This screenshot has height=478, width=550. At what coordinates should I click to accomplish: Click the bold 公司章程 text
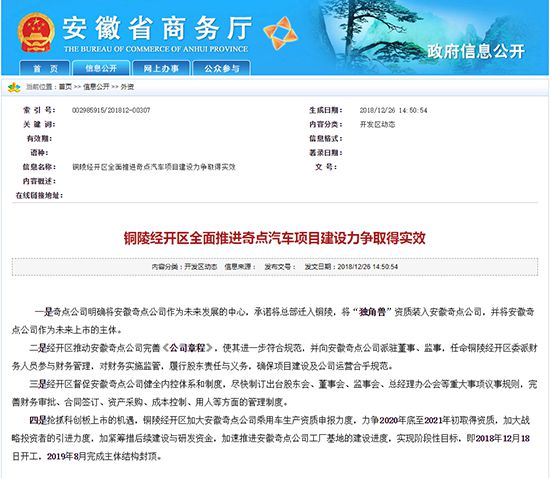click(x=187, y=348)
